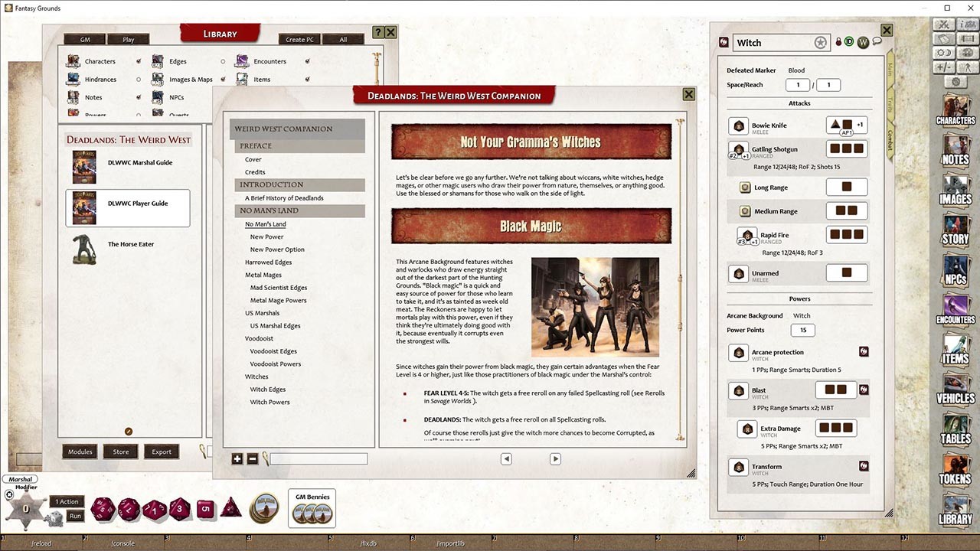Go to the next reference page arrow
Screen dimensions: 980x551
pos(555,459)
